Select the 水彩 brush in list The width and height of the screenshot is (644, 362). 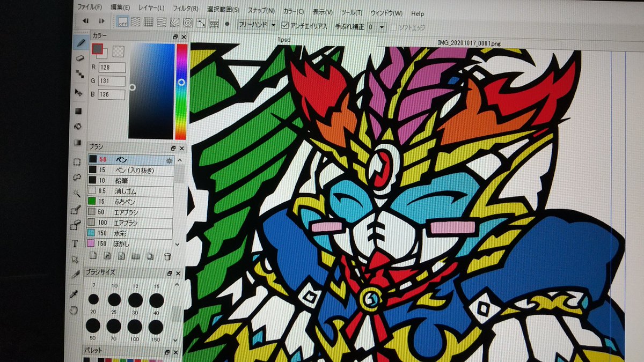point(130,233)
